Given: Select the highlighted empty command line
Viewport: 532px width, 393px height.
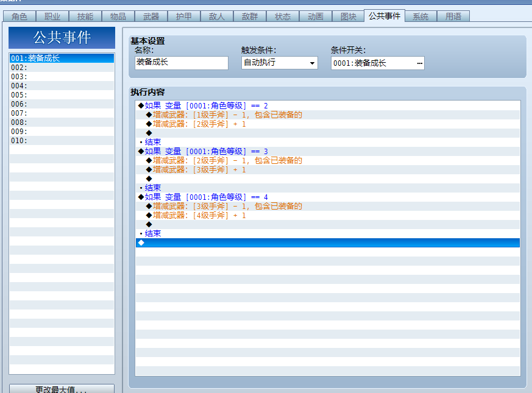Looking at the screenshot, I should coord(328,243).
